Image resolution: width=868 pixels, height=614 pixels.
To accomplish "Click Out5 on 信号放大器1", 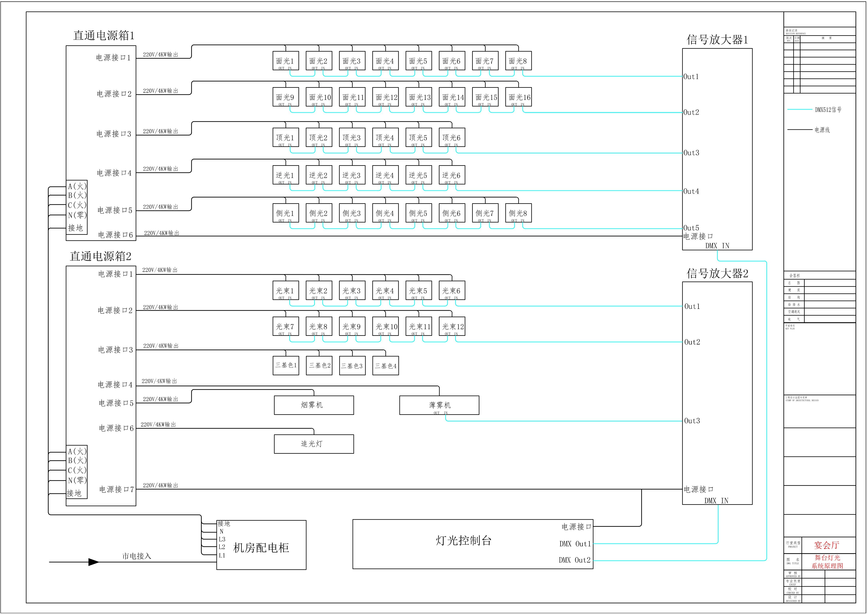I will pos(692,228).
